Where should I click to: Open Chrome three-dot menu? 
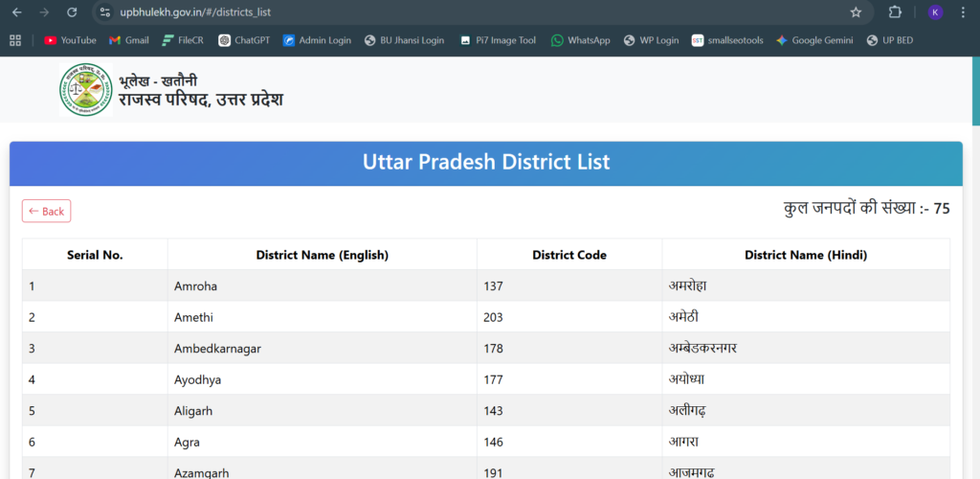962,11
